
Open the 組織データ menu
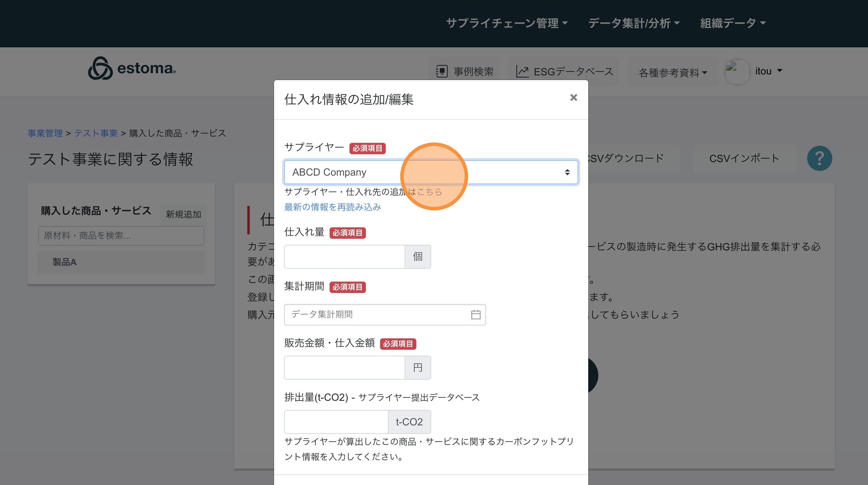click(x=733, y=23)
